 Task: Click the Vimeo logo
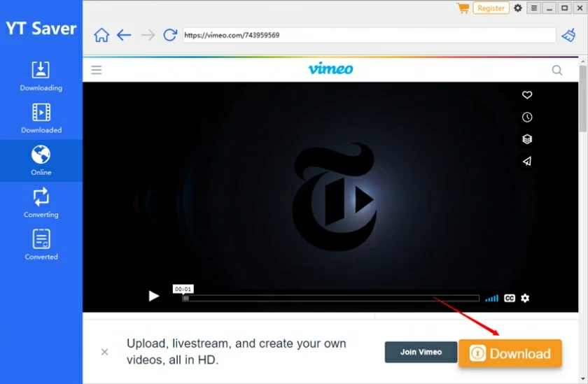point(330,69)
